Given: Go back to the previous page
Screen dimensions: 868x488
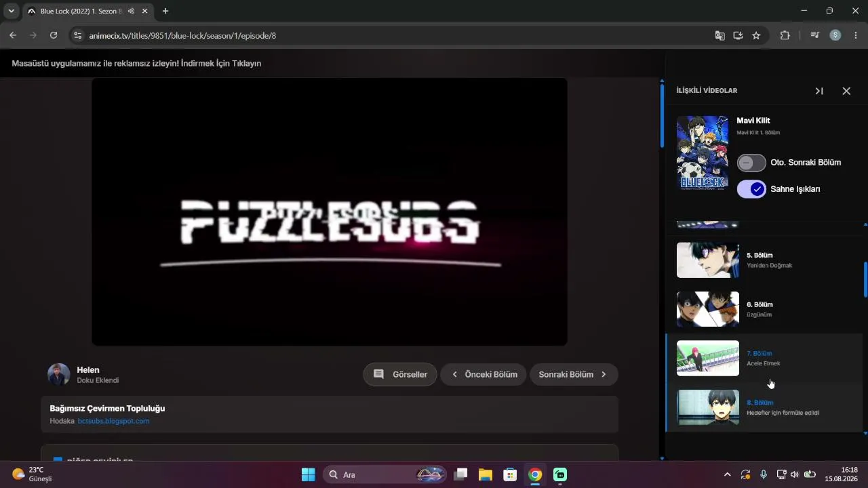Looking at the screenshot, I should tap(13, 35).
